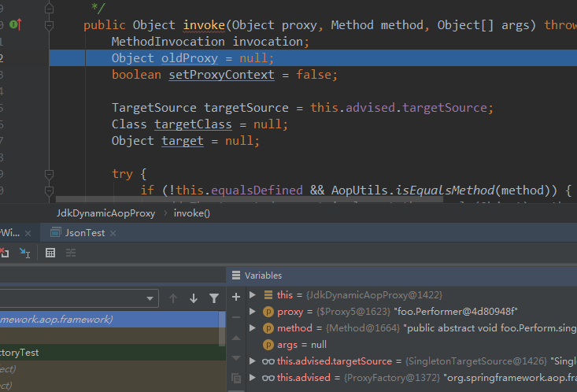The image size is (577, 392).
Task: Expand the 'this' variable node
Action: point(253,295)
